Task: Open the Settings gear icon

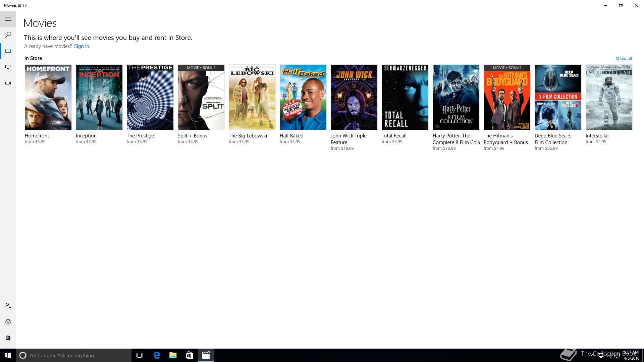Action: click(x=8, y=322)
